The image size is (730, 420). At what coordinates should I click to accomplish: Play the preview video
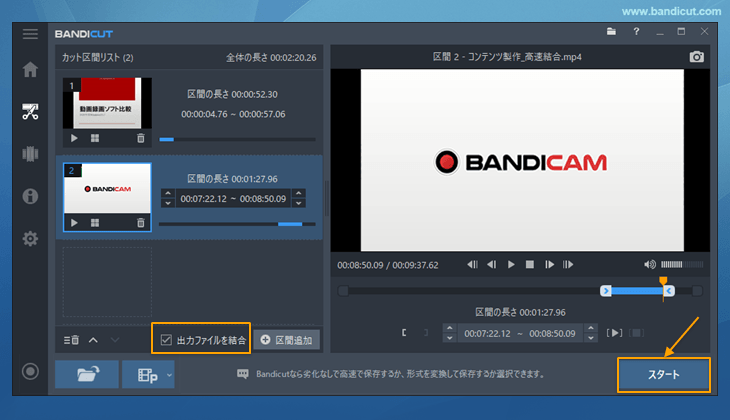[x=511, y=264]
